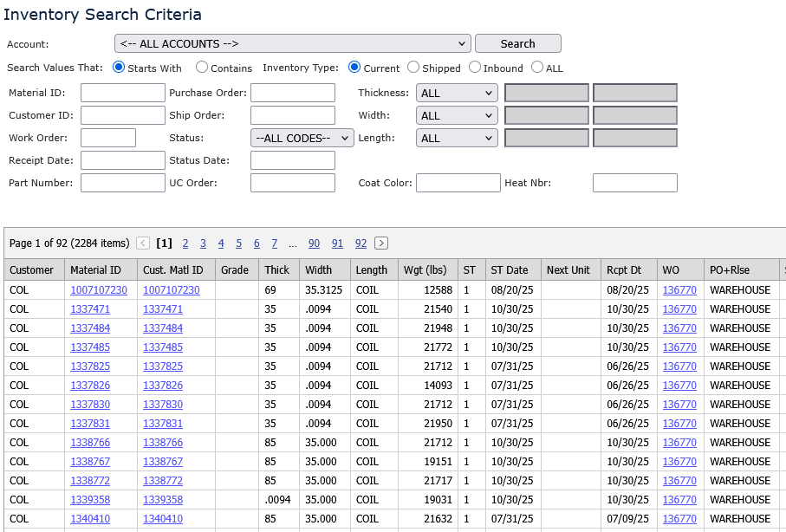Go to the next page using arrow icon

click(x=380, y=243)
